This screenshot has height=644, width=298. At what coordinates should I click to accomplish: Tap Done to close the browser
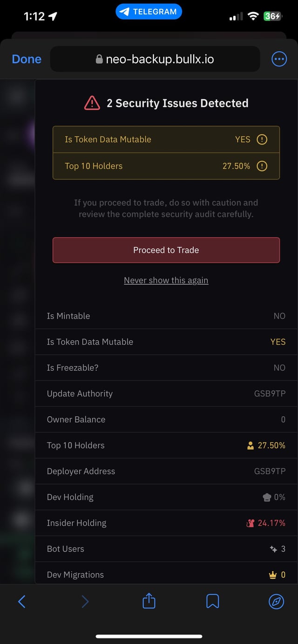click(27, 59)
